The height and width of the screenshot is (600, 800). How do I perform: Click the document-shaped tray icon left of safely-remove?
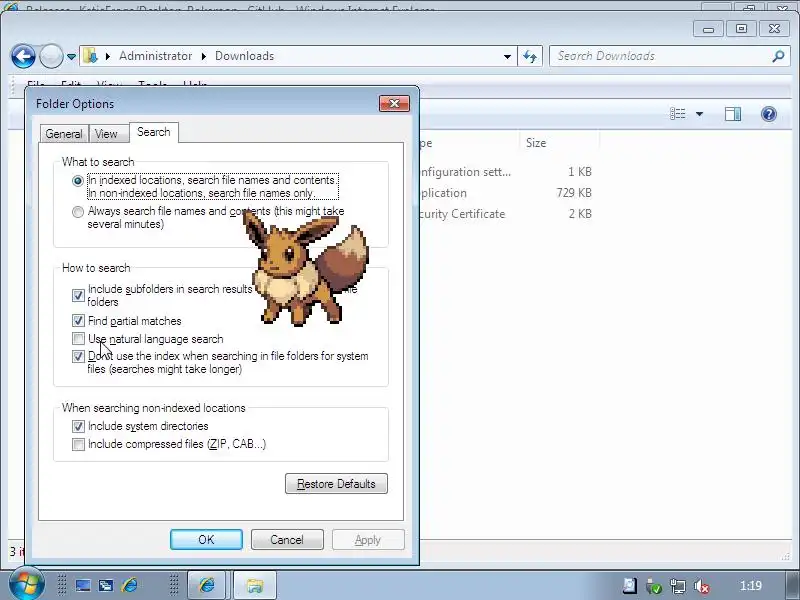click(630, 586)
